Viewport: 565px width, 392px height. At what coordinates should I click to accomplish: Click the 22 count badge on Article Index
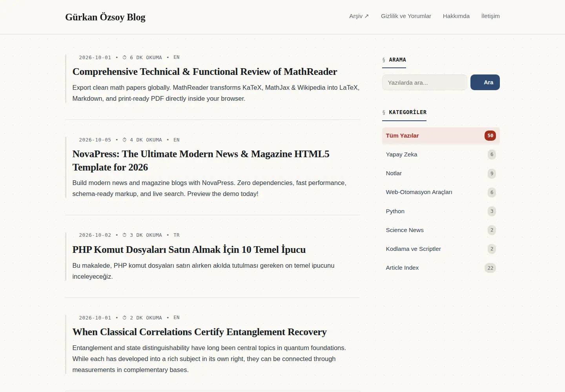pos(490,268)
